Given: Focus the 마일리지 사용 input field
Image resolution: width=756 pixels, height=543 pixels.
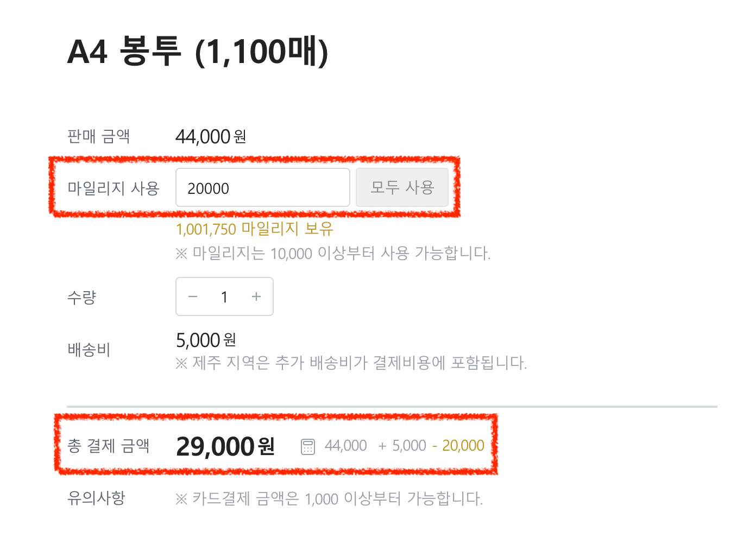Looking at the screenshot, I should coord(262,188).
